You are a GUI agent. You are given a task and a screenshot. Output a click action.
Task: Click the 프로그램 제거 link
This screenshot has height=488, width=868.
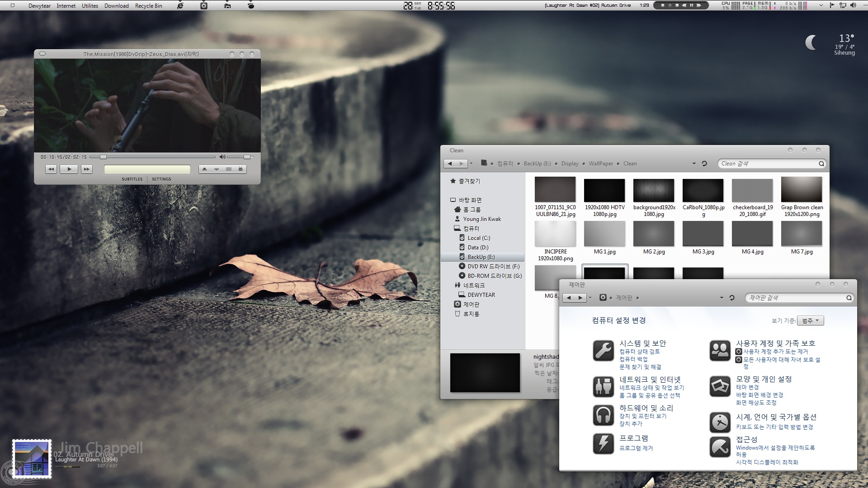(636, 448)
